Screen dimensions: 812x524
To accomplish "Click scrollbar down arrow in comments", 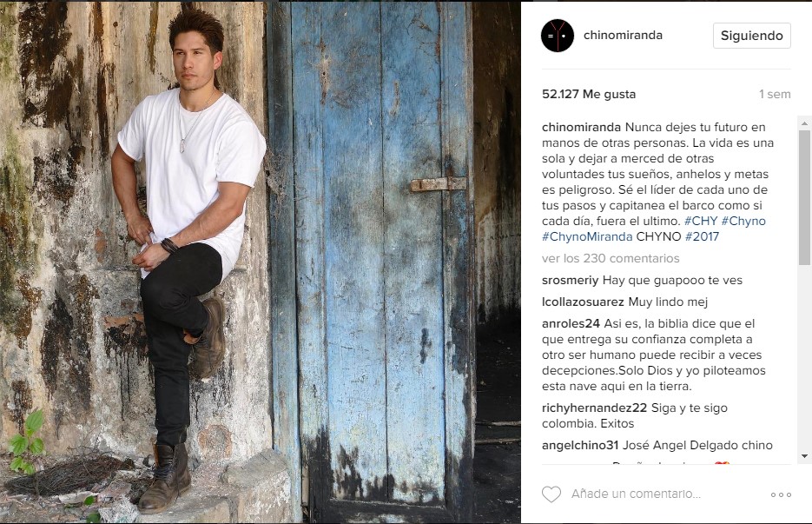I will pyautogui.click(x=804, y=456).
